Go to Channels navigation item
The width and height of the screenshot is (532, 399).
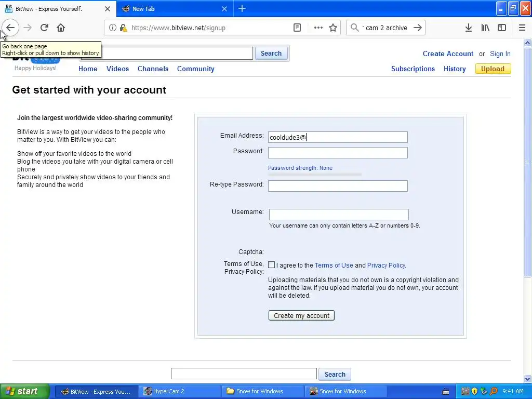click(153, 69)
